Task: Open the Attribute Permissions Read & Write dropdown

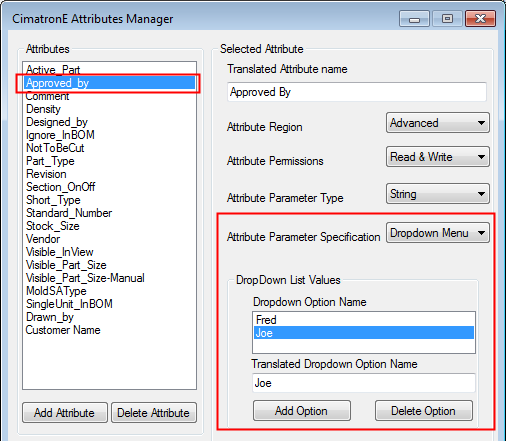Action: point(438,157)
